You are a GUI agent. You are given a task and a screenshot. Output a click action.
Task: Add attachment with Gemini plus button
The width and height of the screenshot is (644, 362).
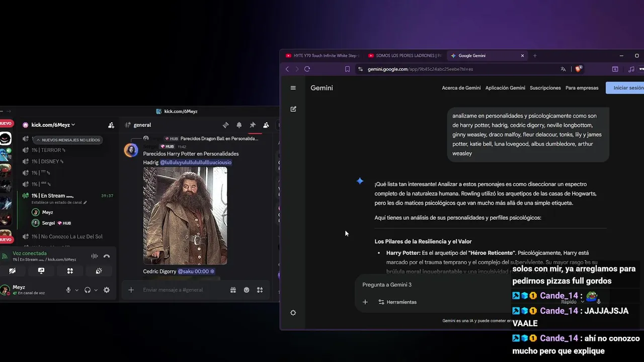tap(365, 302)
